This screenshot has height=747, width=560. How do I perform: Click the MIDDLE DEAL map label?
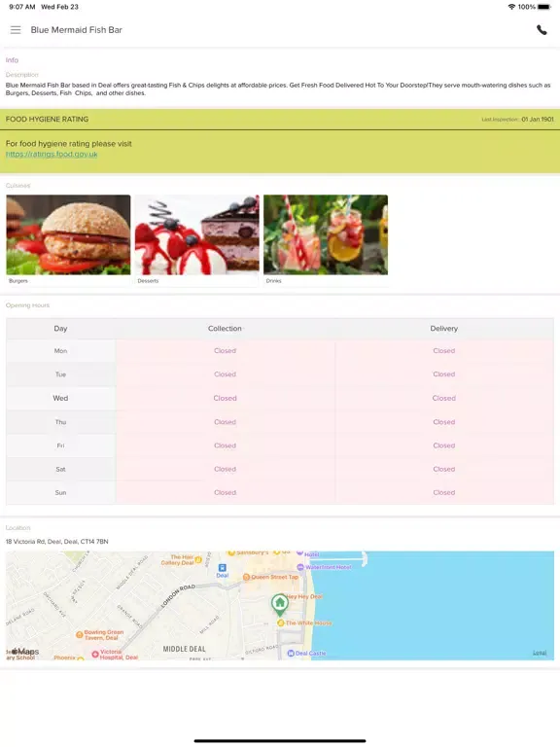185,649
